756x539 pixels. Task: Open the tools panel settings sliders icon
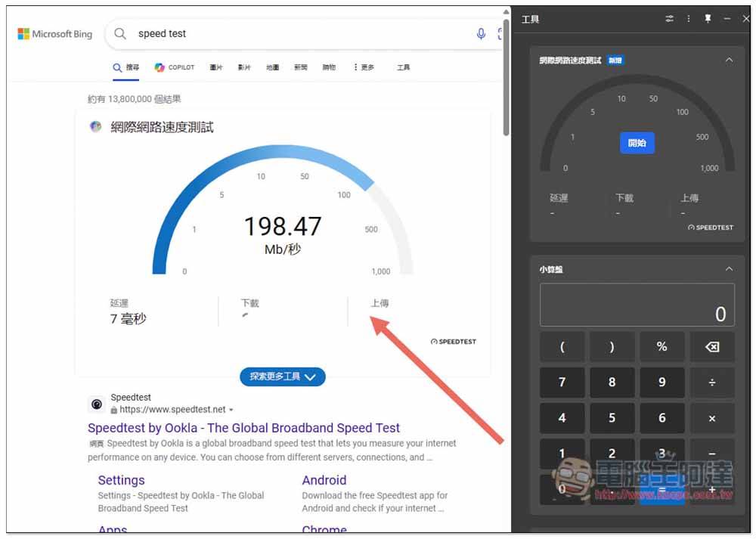[669, 19]
